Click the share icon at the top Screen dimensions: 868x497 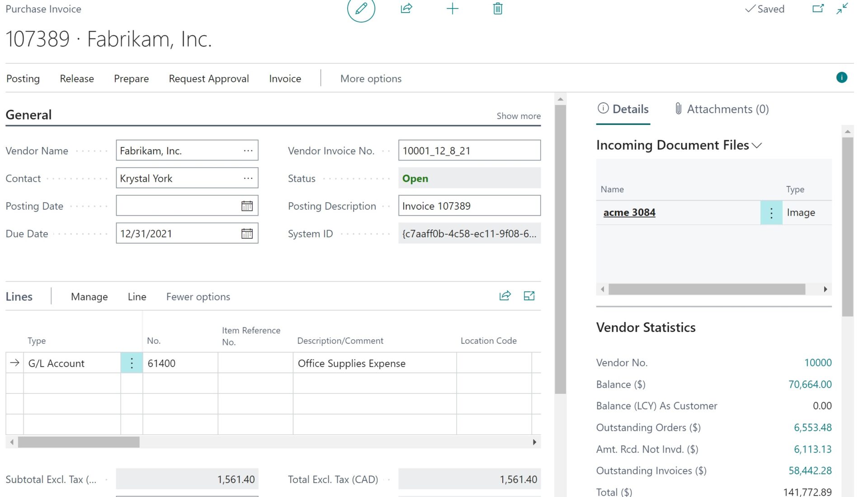pos(406,9)
